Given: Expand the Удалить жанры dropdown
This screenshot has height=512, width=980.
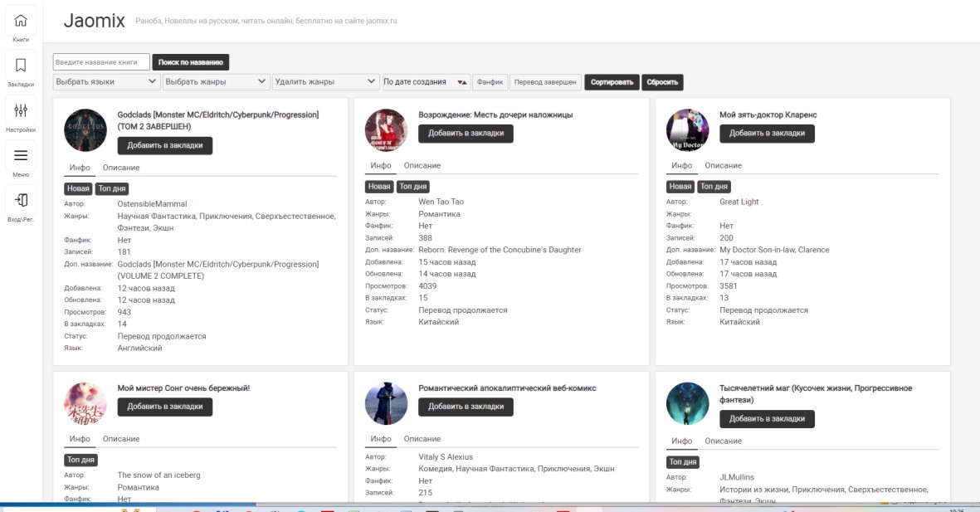Looking at the screenshot, I should (325, 82).
